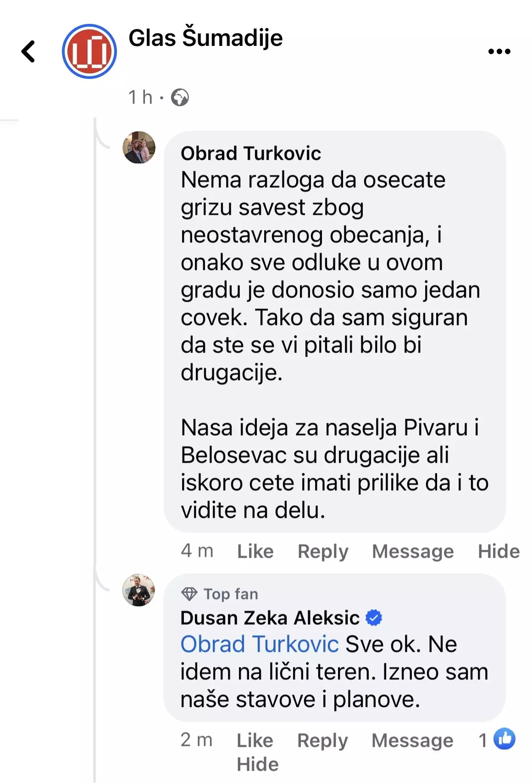
Task: Tap the blue verified checkmark badge
Action: pos(374,618)
